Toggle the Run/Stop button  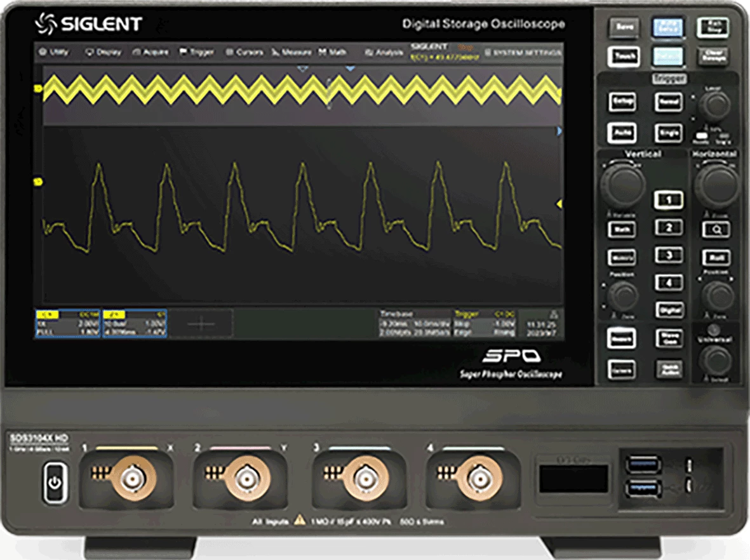(x=713, y=27)
